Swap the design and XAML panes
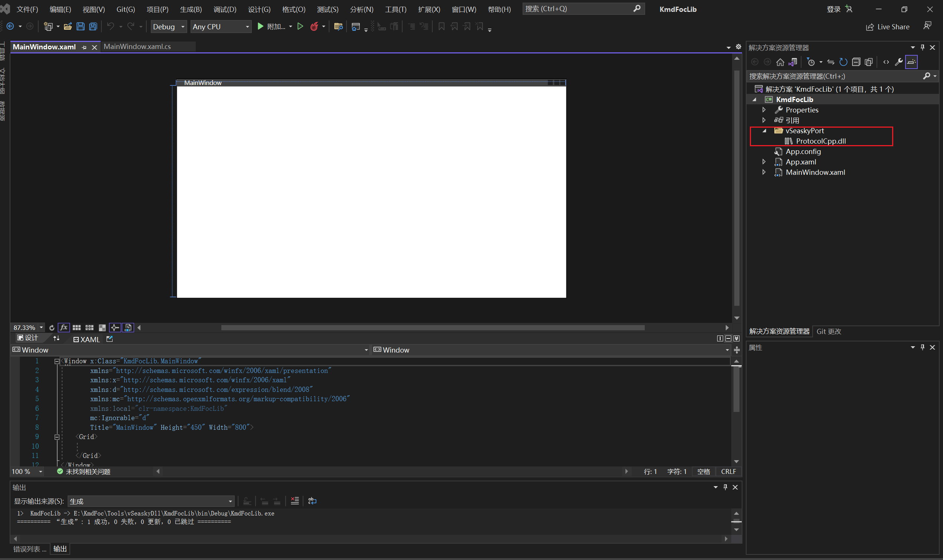943x560 pixels. pyautogui.click(x=57, y=338)
